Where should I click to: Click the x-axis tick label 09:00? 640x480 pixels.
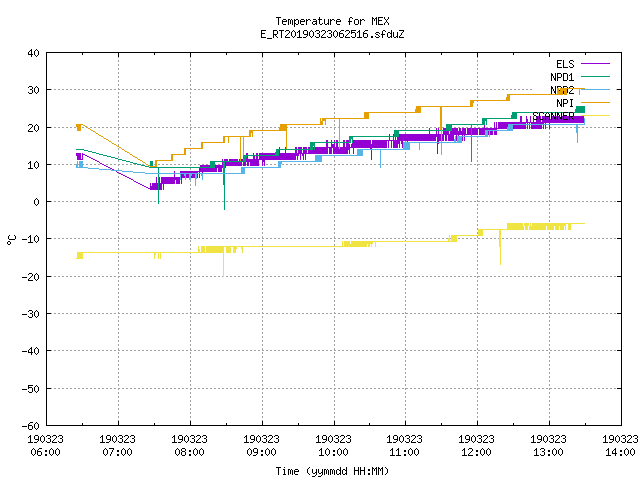point(261,452)
